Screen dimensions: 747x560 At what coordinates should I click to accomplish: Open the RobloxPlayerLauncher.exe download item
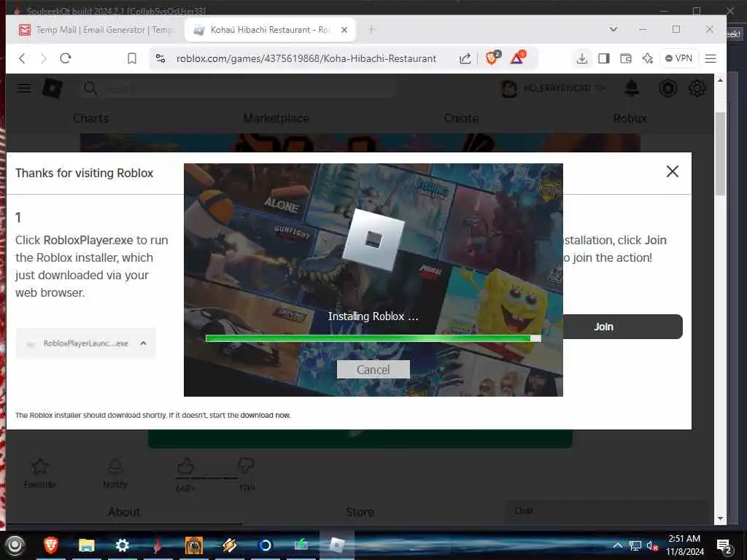coord(86,343)
